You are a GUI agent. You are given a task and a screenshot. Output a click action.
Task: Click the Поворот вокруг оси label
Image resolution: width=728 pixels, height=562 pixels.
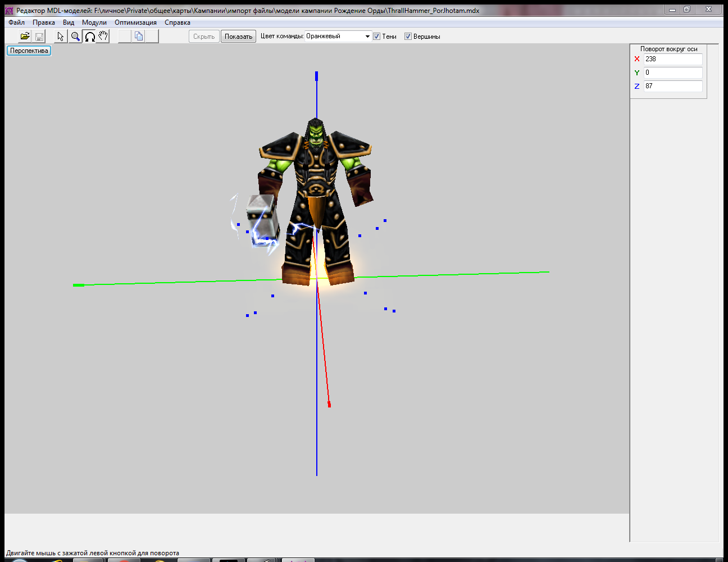click(668, 49)
